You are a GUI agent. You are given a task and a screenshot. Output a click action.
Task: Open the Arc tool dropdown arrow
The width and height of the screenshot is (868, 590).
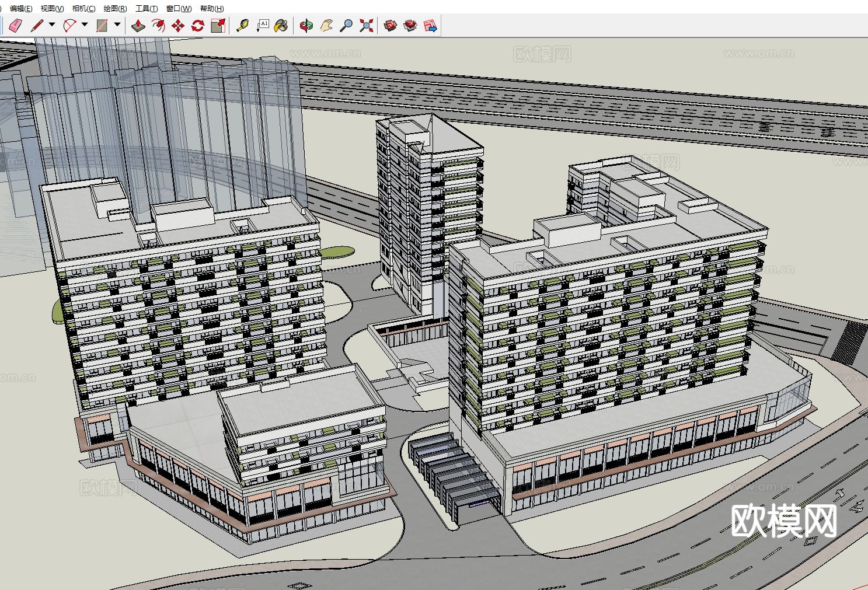coord(85,25)
